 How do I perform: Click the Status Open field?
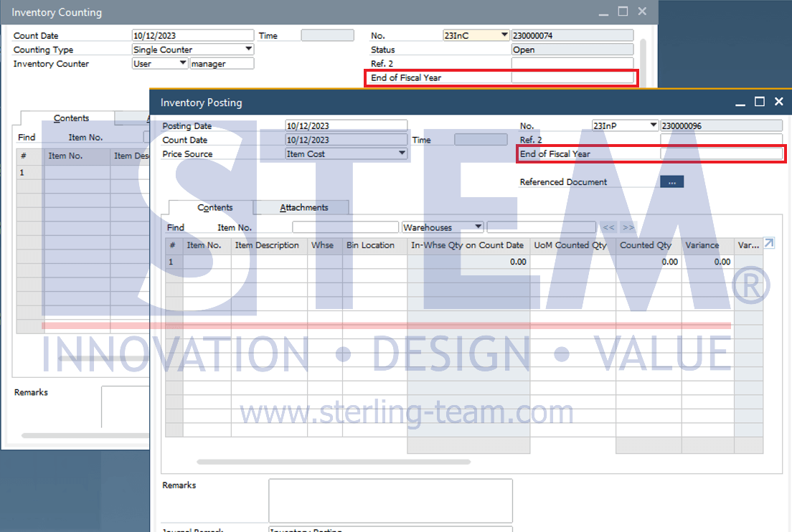[572, 49]
